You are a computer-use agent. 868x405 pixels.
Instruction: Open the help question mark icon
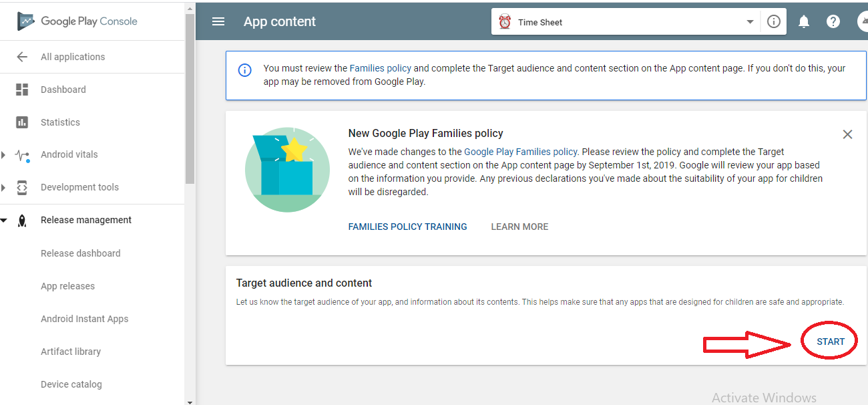pyautogui.click(x=833, y=21)
